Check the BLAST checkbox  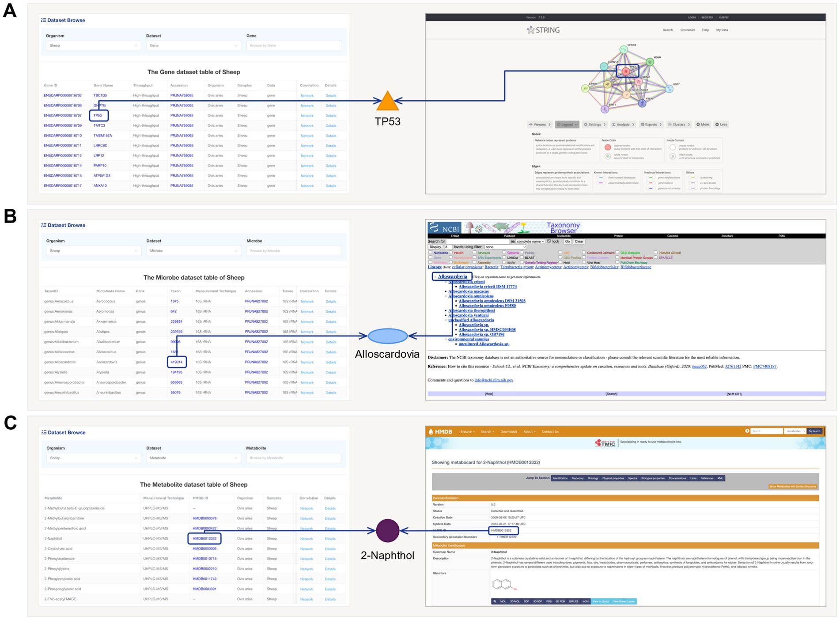coord(522,257)
